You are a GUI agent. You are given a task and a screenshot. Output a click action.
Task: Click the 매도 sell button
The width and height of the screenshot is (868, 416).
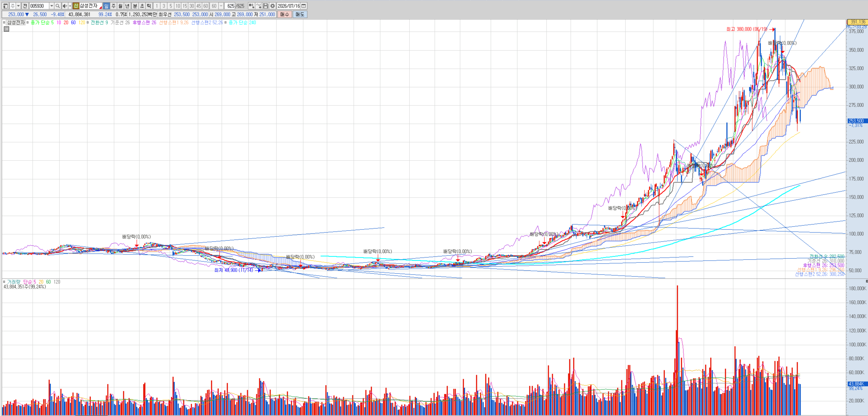[x=300, y=14]
